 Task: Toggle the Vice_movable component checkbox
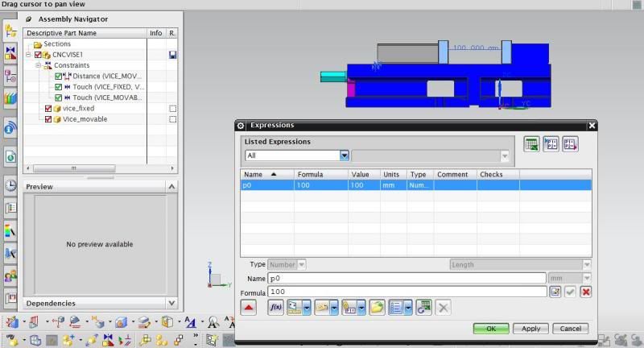coord(48,119)
